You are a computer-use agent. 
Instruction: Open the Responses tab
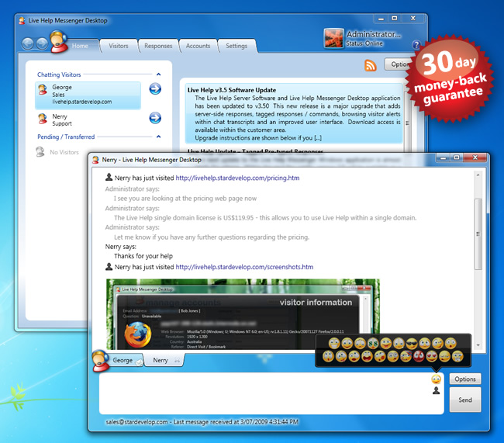point(158,46)
